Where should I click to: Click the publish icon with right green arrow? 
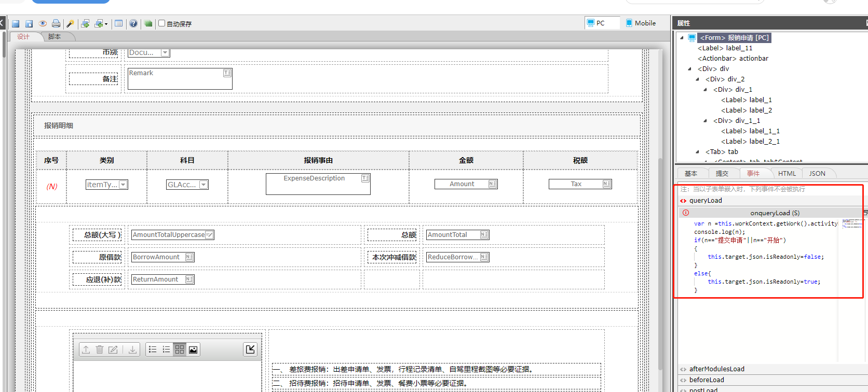[x=85, y=24]
